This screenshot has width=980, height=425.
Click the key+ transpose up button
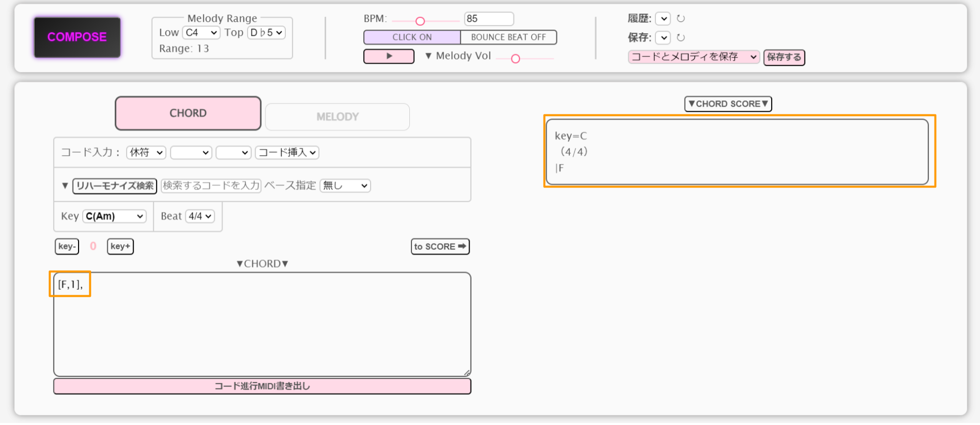point(120,247)
